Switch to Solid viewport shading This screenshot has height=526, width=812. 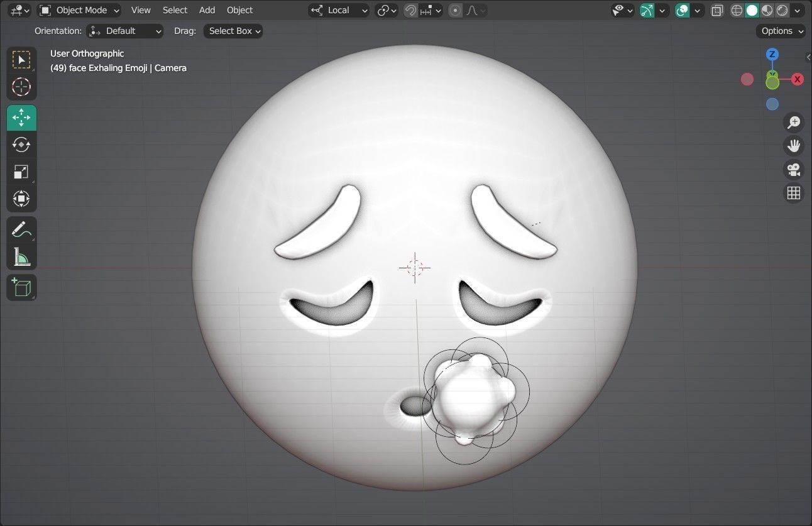752,10
